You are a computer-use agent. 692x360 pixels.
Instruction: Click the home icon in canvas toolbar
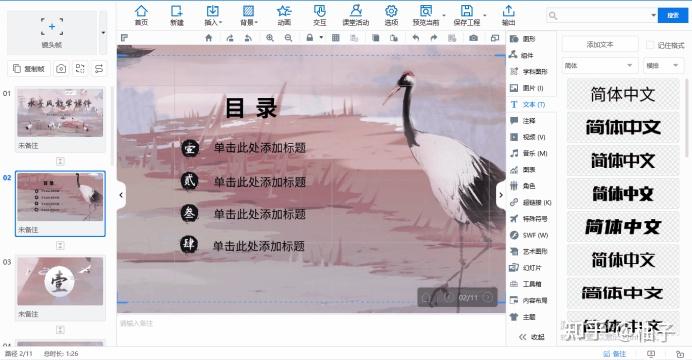[x=209, y=38]
